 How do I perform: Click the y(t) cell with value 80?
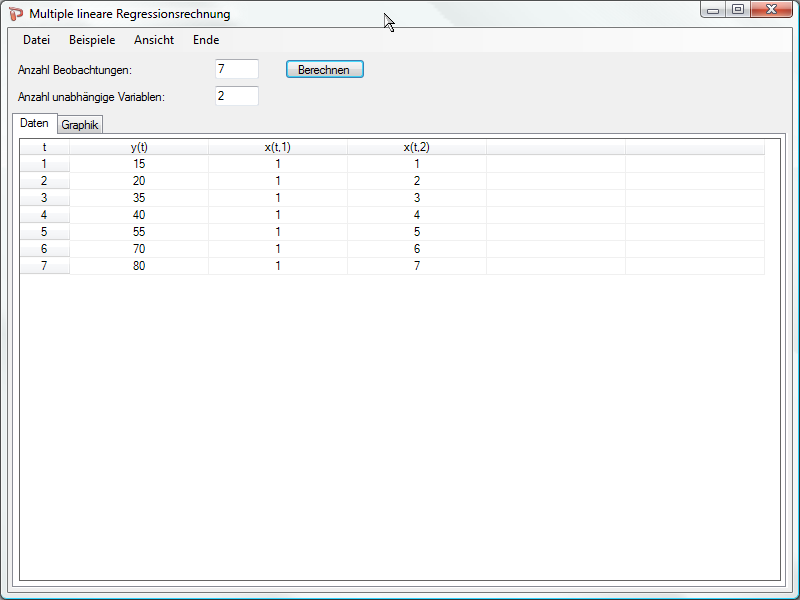click(139, 266)
